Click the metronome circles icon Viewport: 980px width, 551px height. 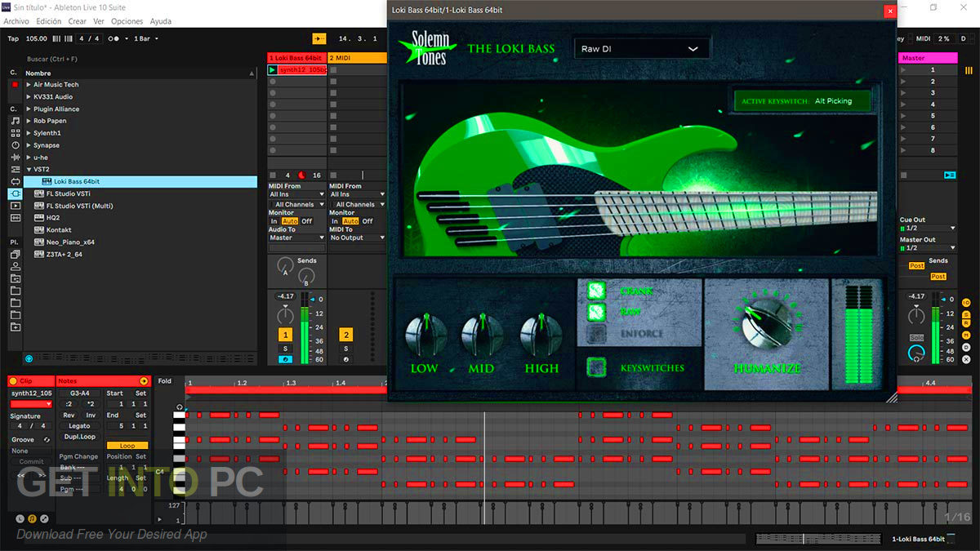tap(115, 38)
